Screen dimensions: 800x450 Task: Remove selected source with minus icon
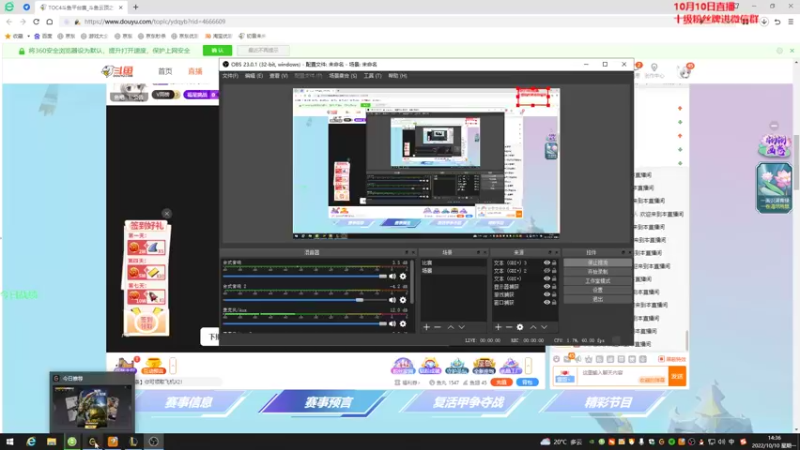click(x=509, y=327)
